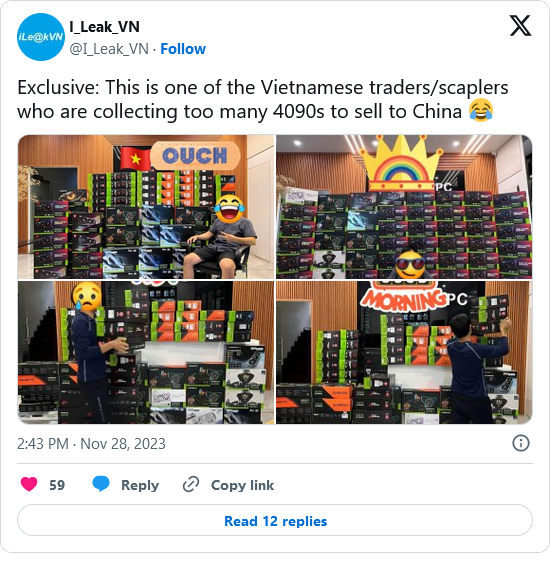Click the Copy link text

[242, 485]
